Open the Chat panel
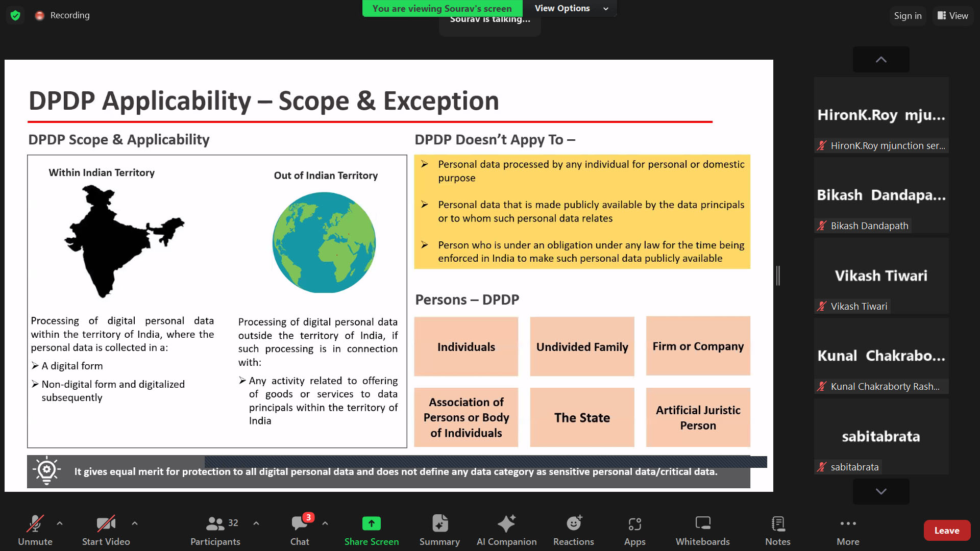Screen dimensions: 980x551 point(300,530)
